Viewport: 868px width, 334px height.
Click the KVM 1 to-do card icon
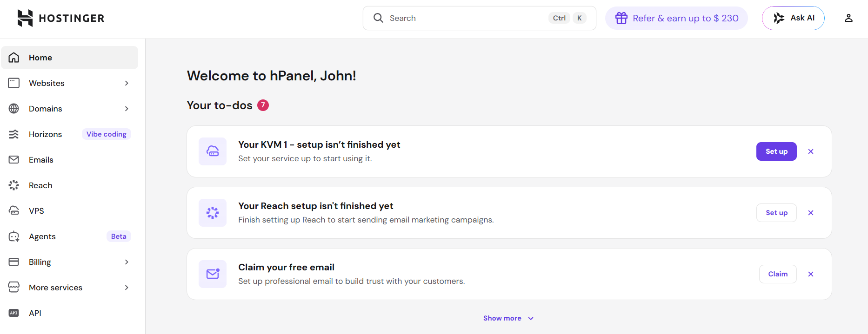[213, 151]
